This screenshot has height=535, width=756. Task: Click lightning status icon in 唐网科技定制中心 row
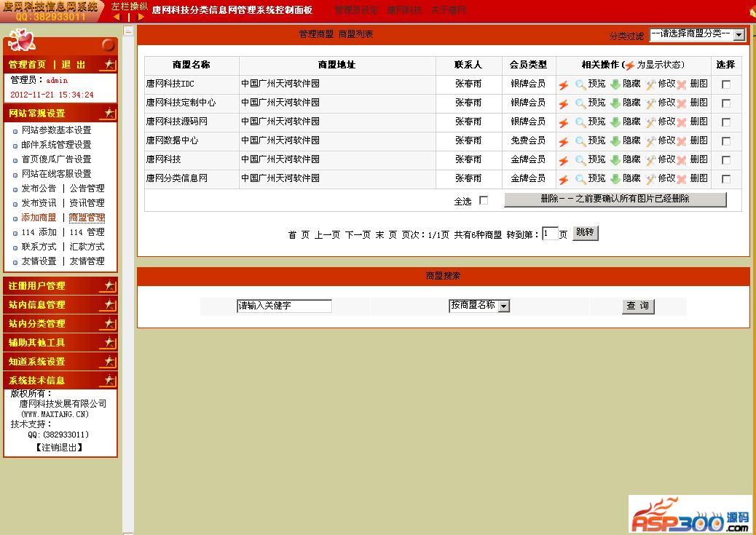(563, 104)
